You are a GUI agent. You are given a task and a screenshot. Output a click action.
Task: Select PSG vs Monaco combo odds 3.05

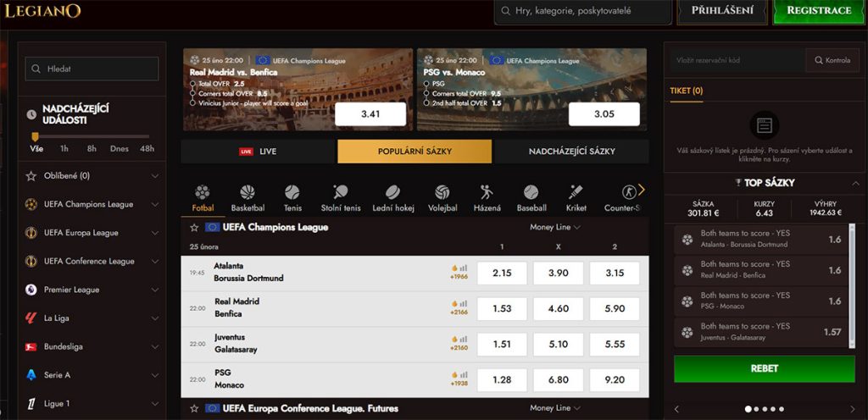604,114
